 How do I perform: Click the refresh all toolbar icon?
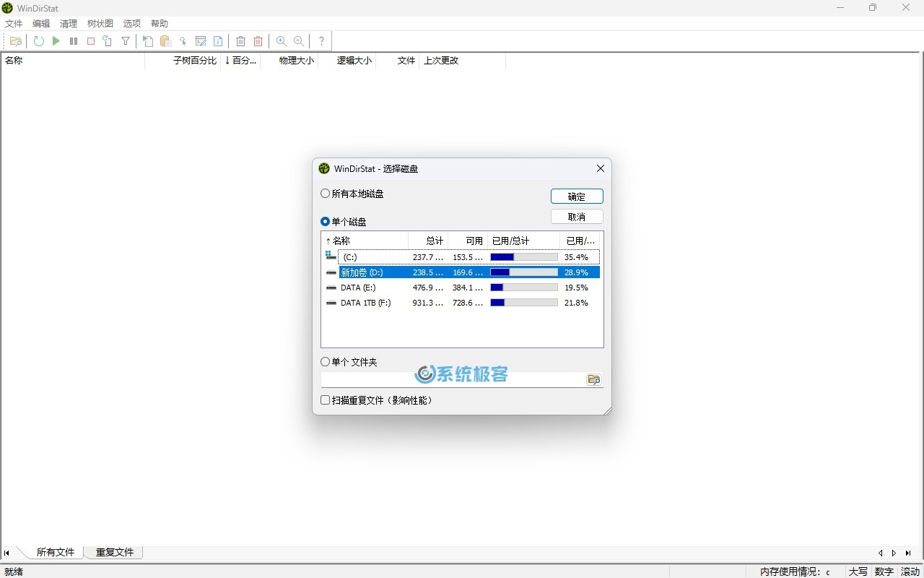click(39, 41)
